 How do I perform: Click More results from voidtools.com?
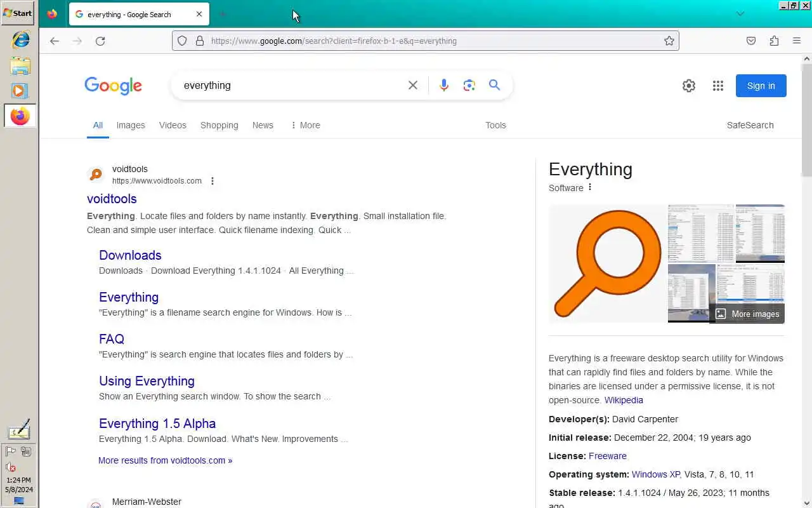click(165, 460)
